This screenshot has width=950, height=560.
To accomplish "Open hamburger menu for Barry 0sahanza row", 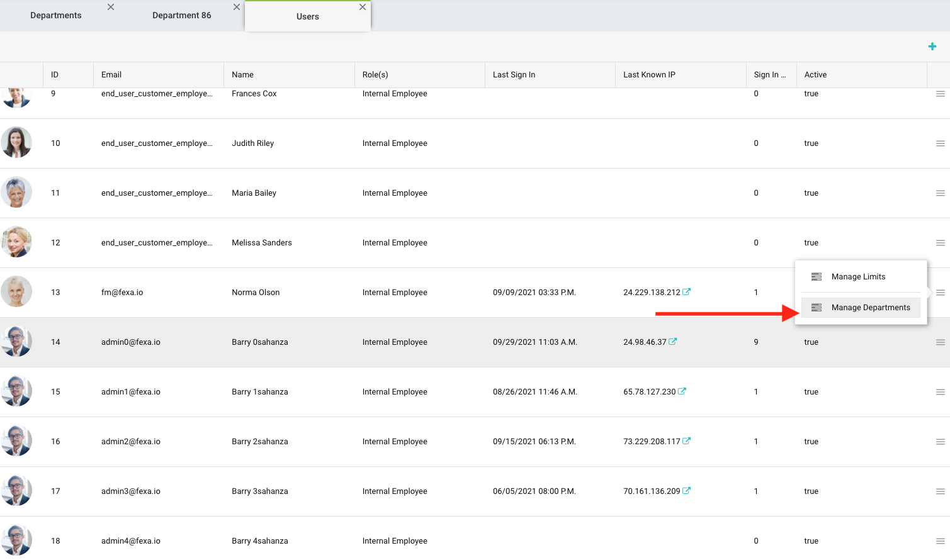I will tap(940, 342).
